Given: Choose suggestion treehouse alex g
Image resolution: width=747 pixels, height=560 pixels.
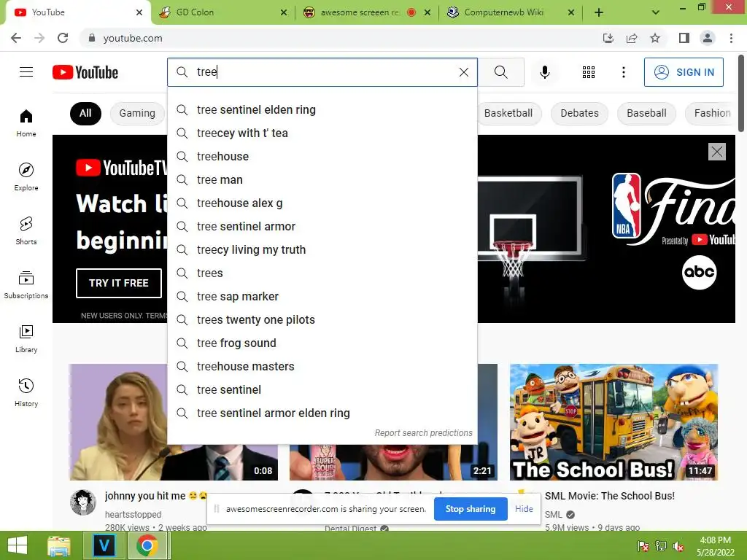Looking at the screenshot, I should (x=322, y=203).
